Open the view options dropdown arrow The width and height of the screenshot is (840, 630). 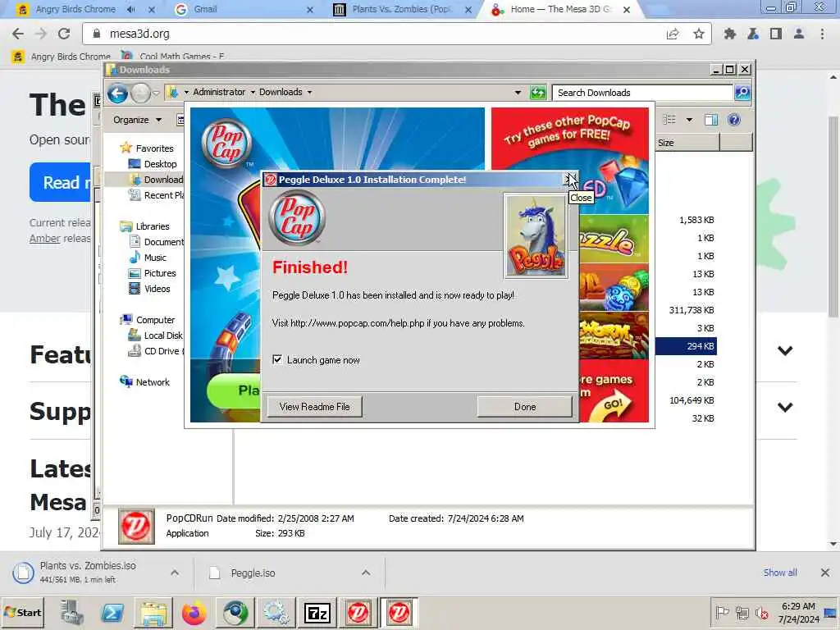pos(689,120)
